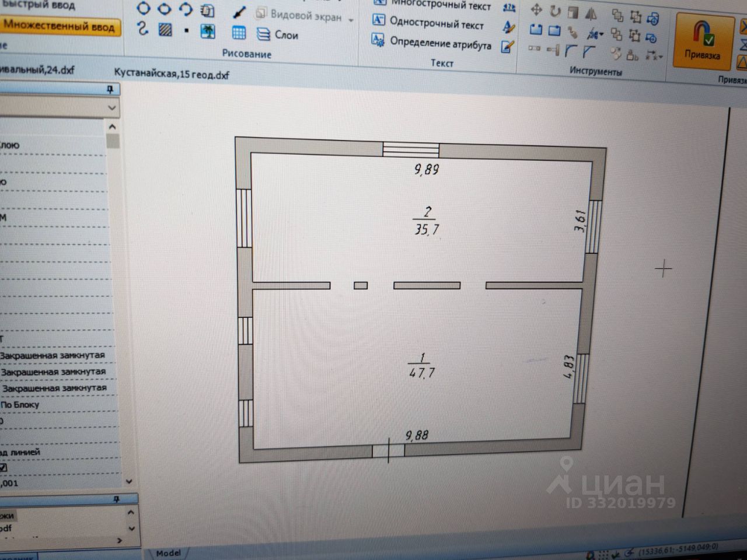Select the third Закрашенная замкнутая property row
The height and width of the screenshot is (560, 747).
pos(54,387)
